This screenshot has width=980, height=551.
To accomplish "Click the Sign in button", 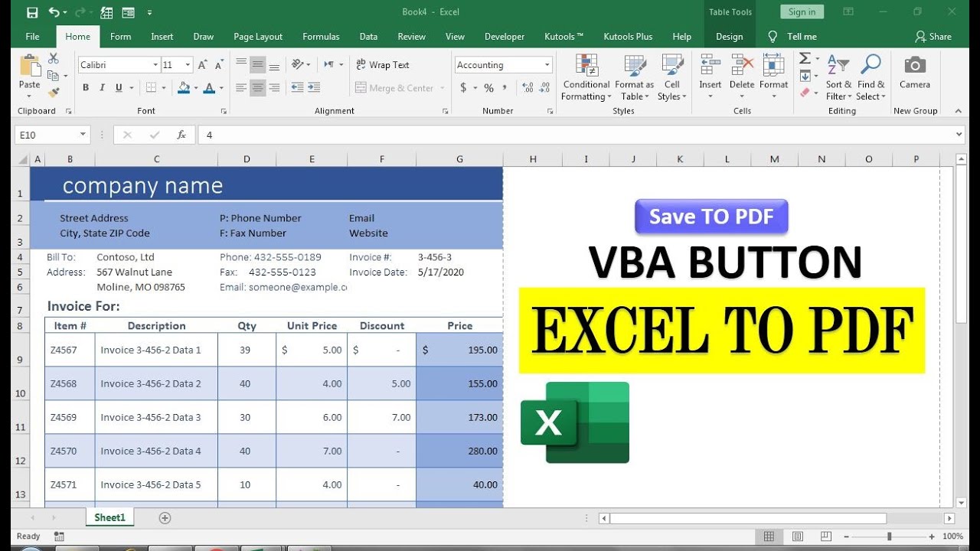I will (802, 11).
